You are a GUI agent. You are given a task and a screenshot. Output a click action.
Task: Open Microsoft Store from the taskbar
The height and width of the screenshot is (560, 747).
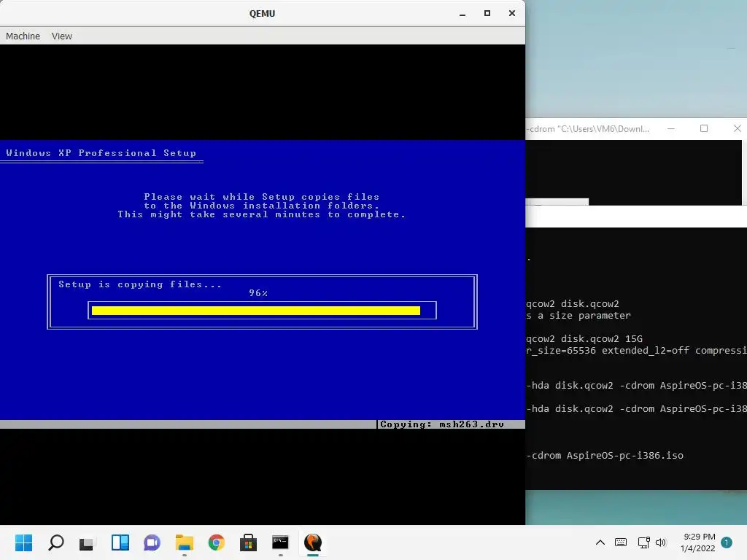[x=248, y=542]
